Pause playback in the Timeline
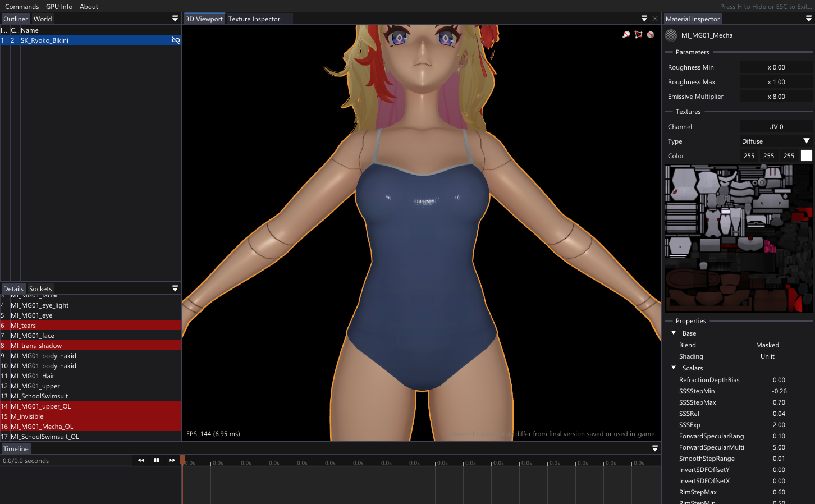 (157, 460)
